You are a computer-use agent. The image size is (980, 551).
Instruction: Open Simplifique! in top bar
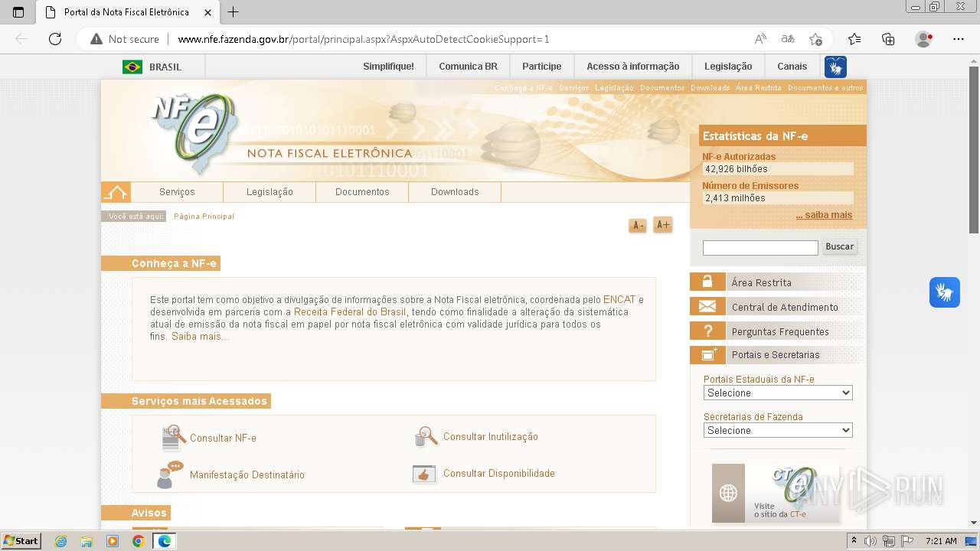coord(388,67)
